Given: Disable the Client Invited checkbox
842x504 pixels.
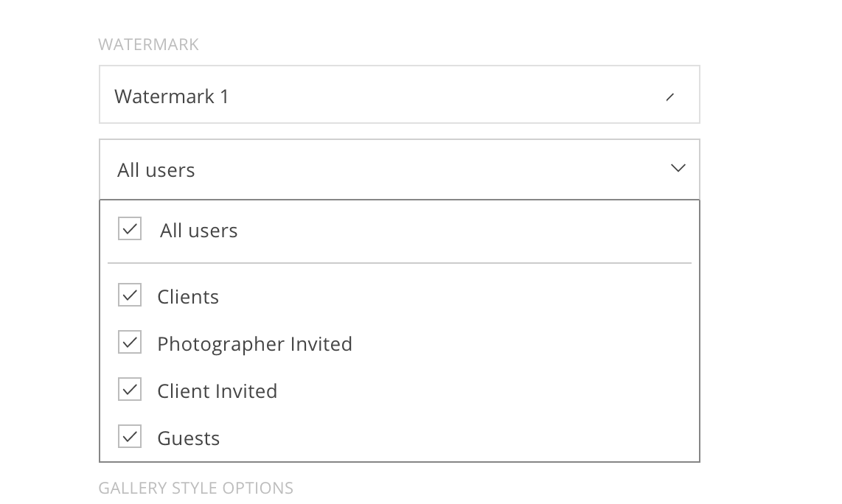Looking at the screenshot, I should tap(130, 390).
